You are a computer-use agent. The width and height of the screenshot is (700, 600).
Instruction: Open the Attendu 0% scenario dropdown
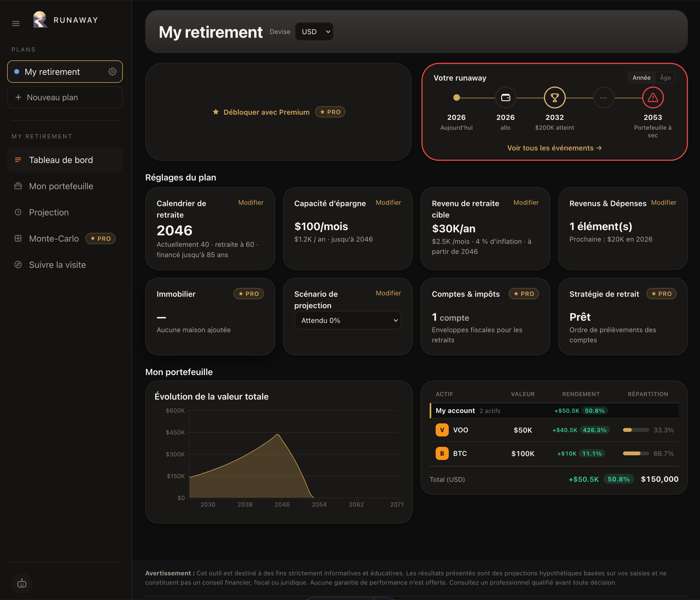347,320
